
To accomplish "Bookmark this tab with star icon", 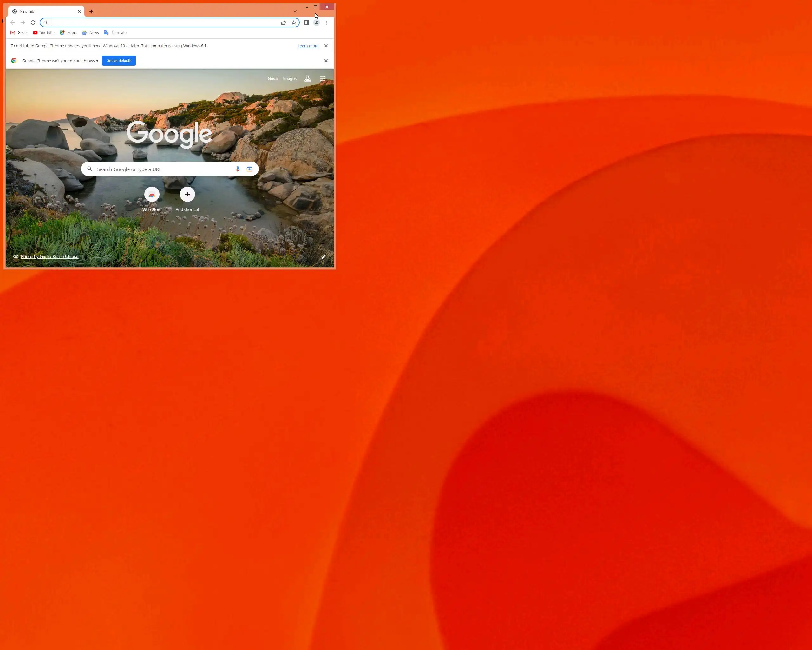I will [x=294, y=23].
